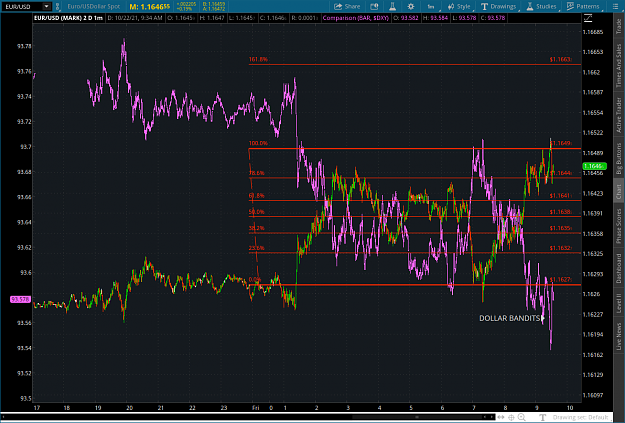Click the Fri date label on time axis

(x=256, y=408)
